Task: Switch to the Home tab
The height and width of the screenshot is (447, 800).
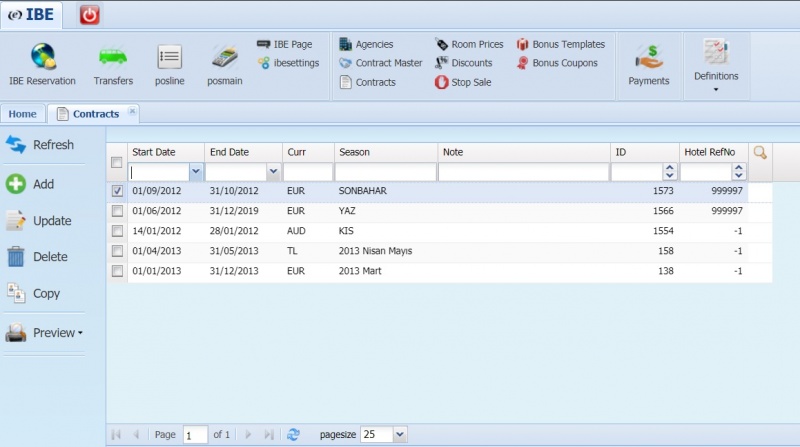Action: [x=22, y=114]
